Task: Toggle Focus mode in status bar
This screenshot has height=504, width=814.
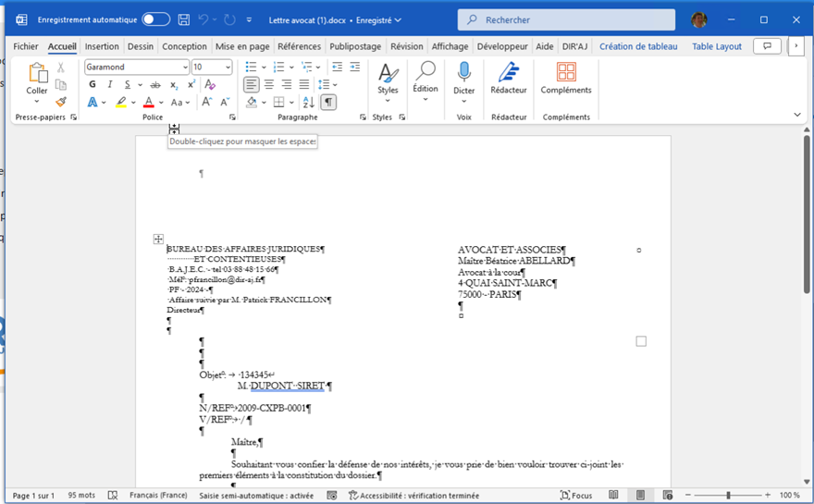Action: [x=575, y=496]
